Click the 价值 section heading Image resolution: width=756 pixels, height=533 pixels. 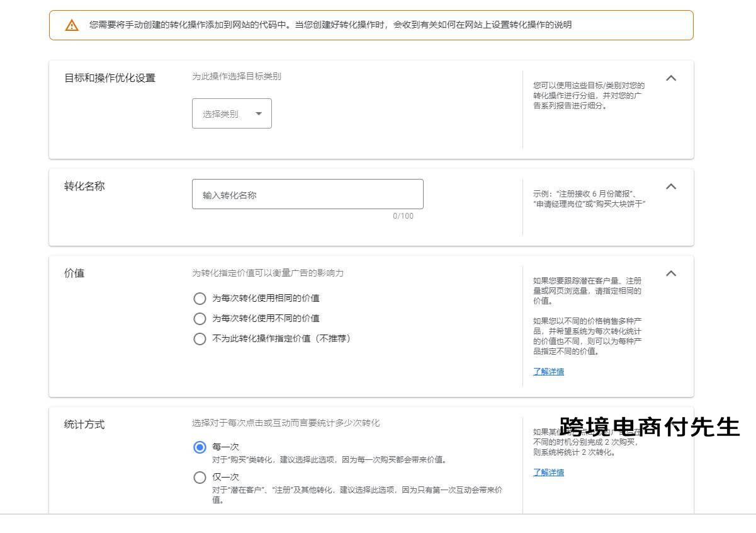click(74, 273)
